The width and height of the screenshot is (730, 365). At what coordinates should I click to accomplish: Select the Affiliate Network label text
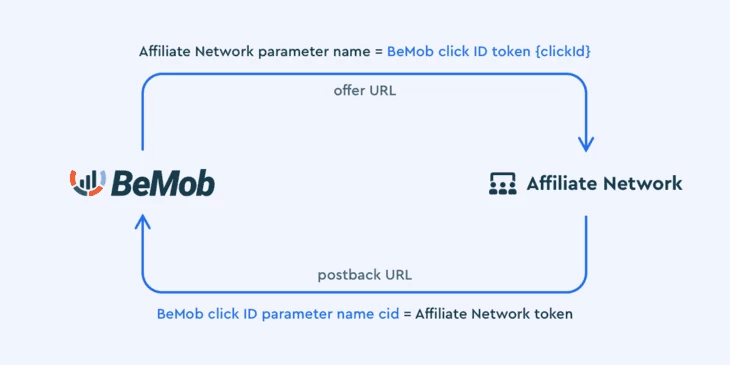click(x=604, y=183)
